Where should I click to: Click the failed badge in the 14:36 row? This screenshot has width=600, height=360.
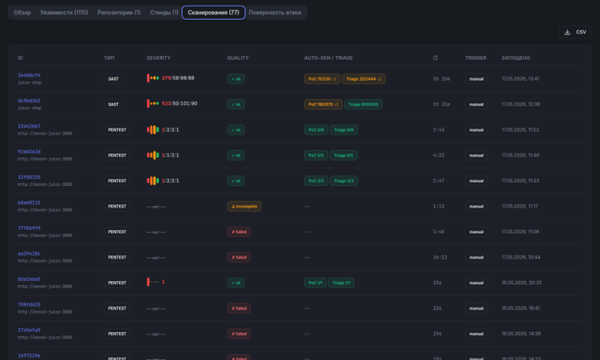pyautogui.click(x=239, y=334)
